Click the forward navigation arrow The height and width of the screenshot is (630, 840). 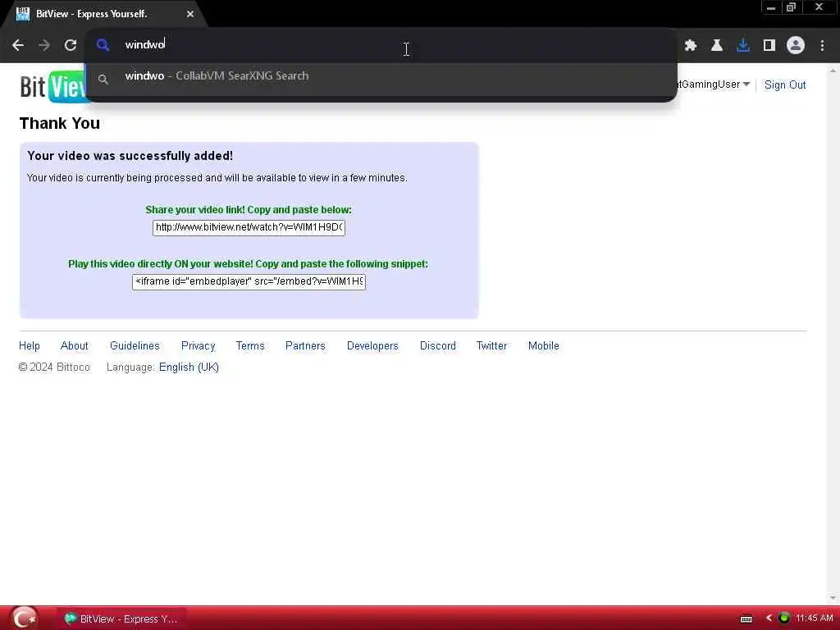44,46
